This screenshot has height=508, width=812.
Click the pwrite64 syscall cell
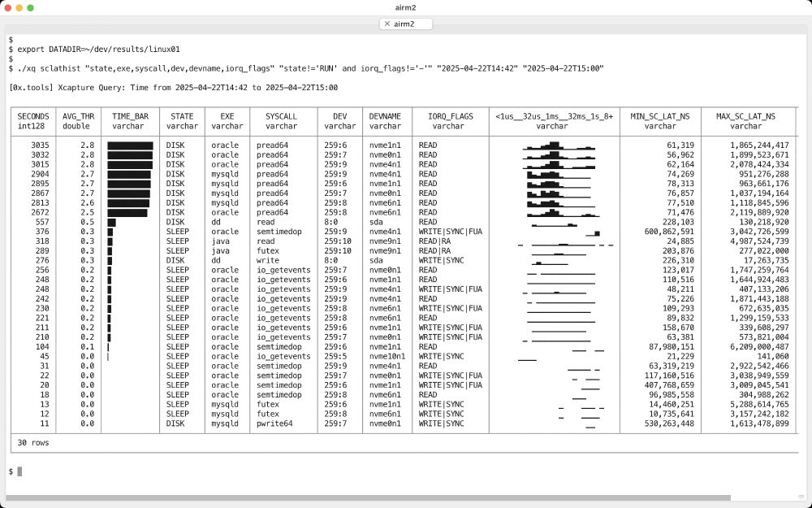pyautogui.click(x=274, y=423)
